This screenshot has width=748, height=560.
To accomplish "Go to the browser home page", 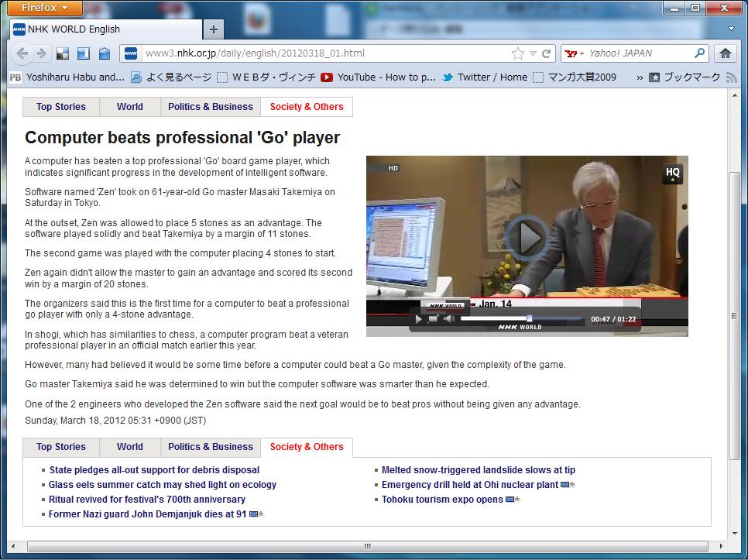I will (725, 53).
